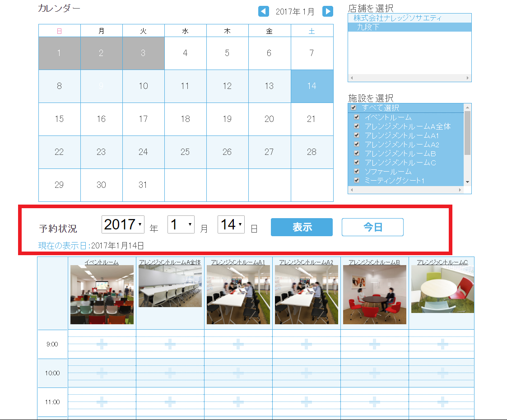The height and width of the screenshot is (420, 507).
Task: Go to next month with right arrow
Action: click(328, 11)
